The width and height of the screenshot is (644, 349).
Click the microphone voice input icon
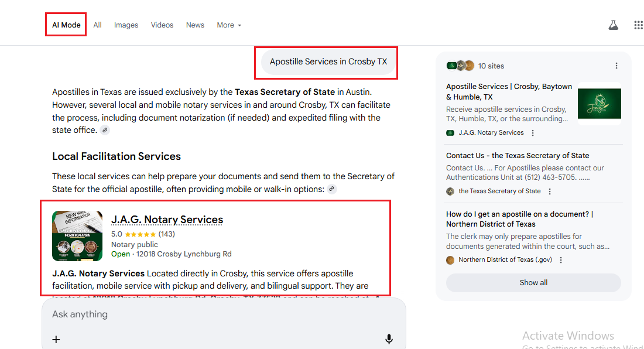coord(389,339)
